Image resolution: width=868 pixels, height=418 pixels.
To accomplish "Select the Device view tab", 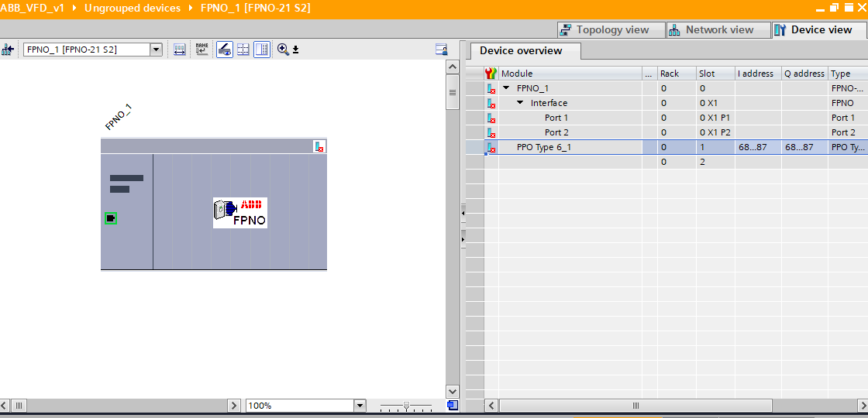I will click(x=820, y=30).
